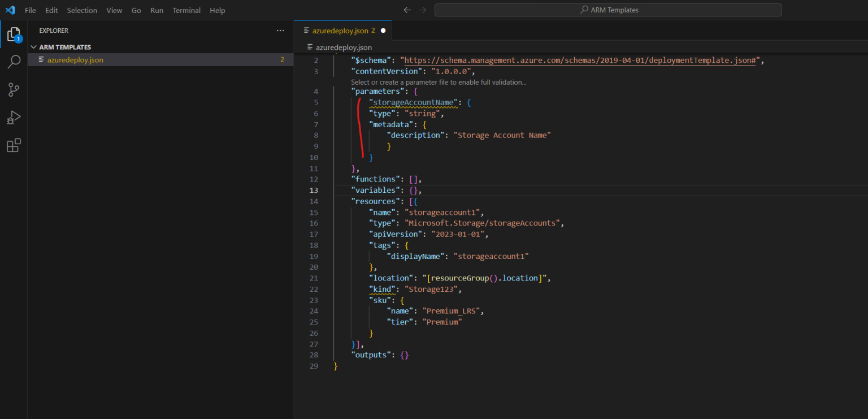868x419 pixels.
Task: Open the Explorer view
Action: pos(14,34)
